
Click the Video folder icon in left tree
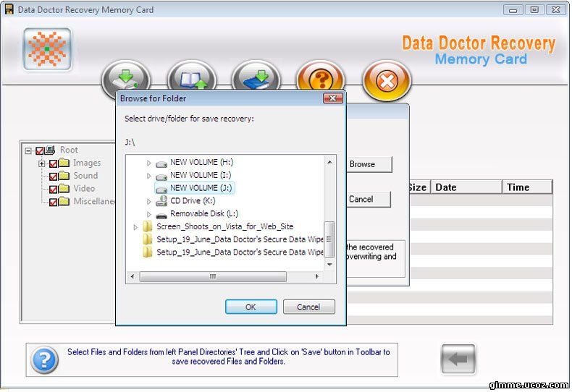[64, 188]
